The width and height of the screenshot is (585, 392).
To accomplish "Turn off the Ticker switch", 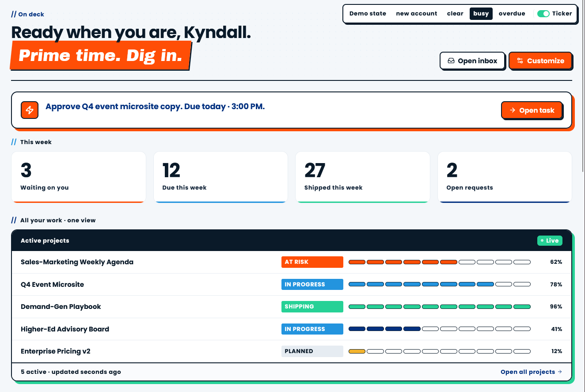I will pyautogui.click(x=543, y=14).
